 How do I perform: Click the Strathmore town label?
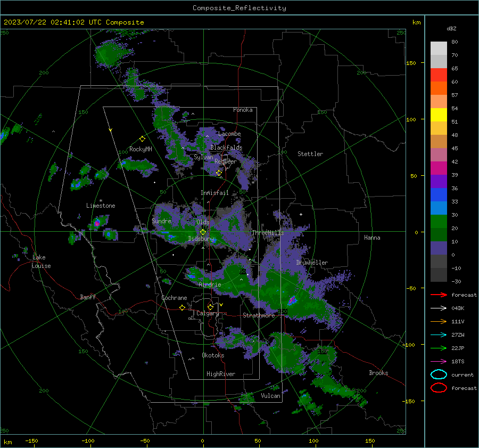[x=259, y=315]
